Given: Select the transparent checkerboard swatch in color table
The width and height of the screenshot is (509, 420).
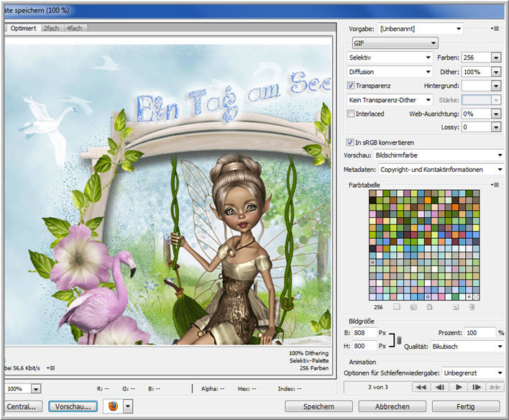Looking at the screenshot, I should pos(476,296).
